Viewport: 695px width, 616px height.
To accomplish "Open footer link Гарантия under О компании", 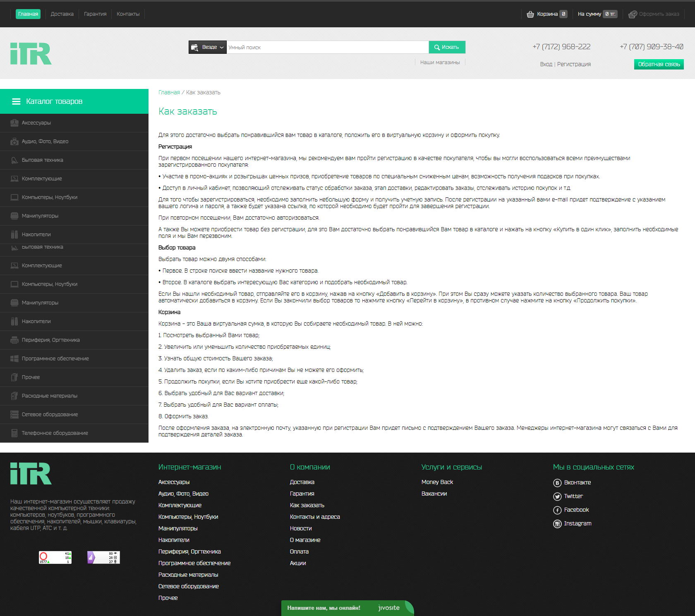I will pos(302,494).
